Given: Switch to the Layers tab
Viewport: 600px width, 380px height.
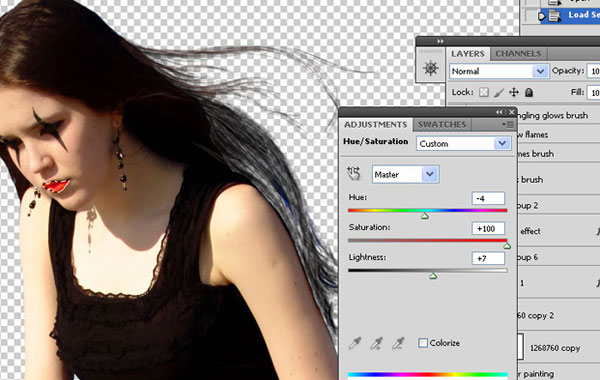Looking at the screenshot, I should (468, 54).
